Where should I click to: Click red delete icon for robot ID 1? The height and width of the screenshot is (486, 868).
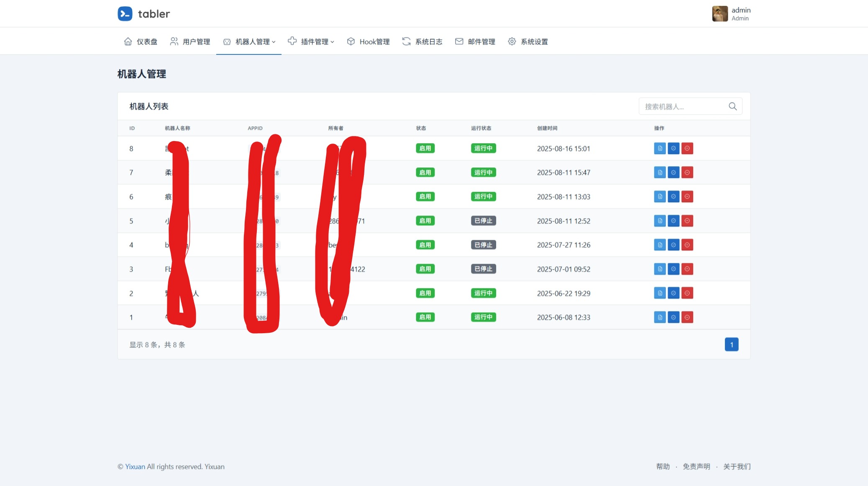[x=687, y=317]
